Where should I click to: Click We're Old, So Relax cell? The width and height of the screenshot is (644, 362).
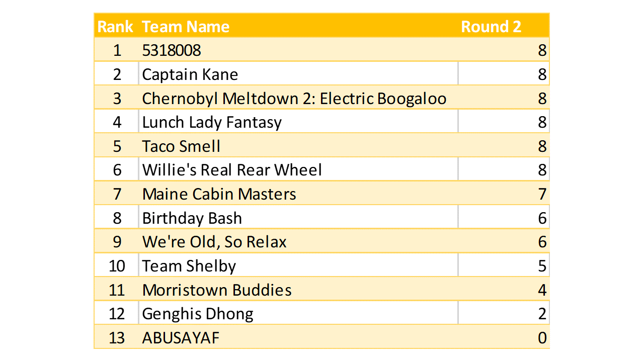tap(214, 242)
